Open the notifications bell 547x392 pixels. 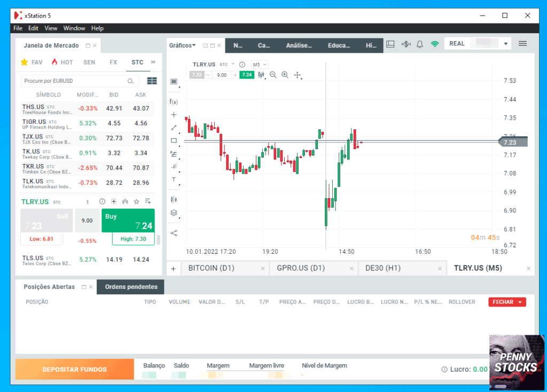(420, 44)
